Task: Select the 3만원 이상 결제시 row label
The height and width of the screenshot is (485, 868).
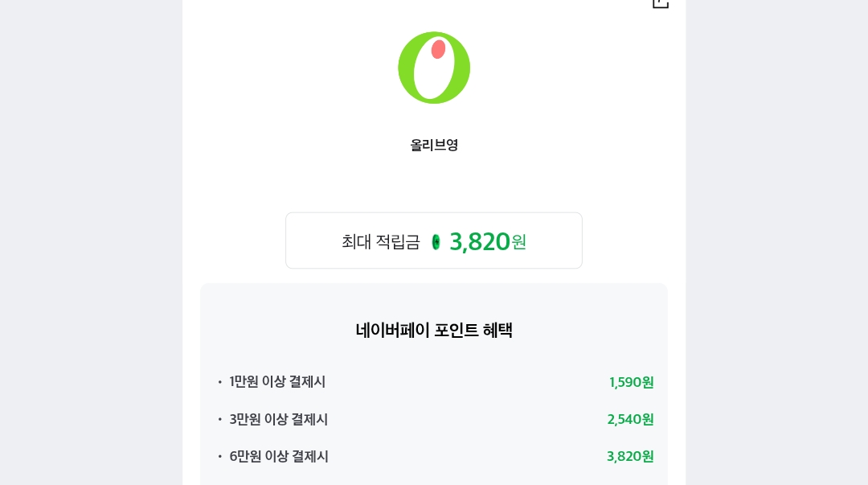Action: 278,419
